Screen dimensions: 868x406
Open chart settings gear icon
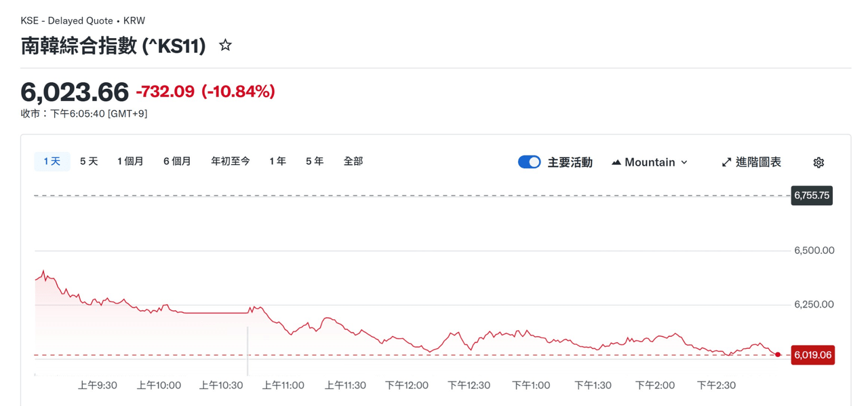point(818,162)
